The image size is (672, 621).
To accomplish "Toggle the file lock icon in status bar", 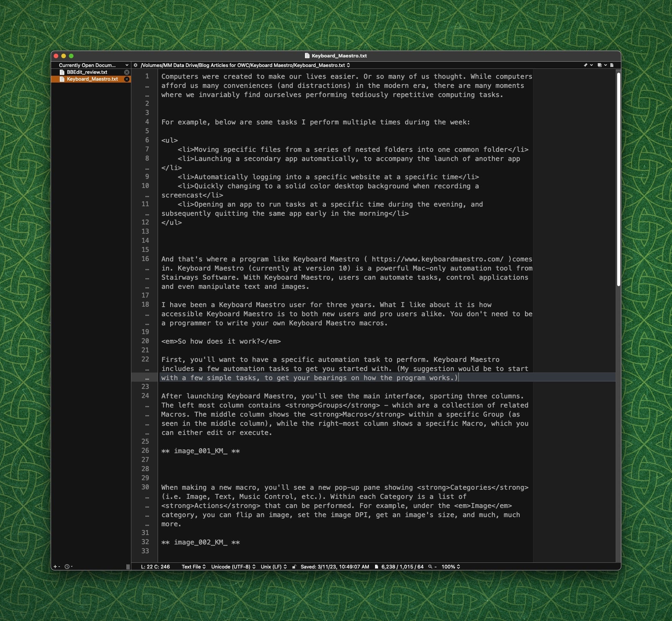I will [x=294, y=567].
